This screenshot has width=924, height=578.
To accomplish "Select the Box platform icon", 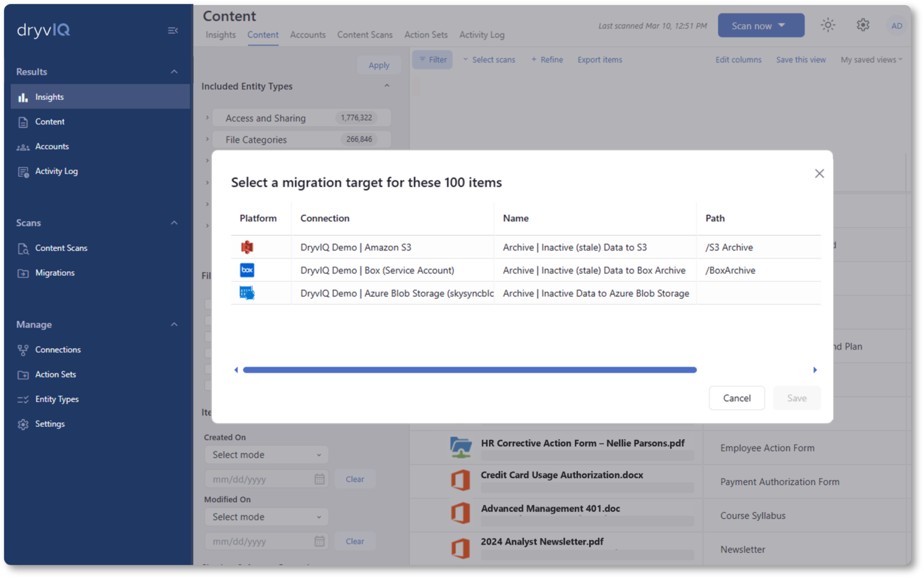I will point(247,270).
